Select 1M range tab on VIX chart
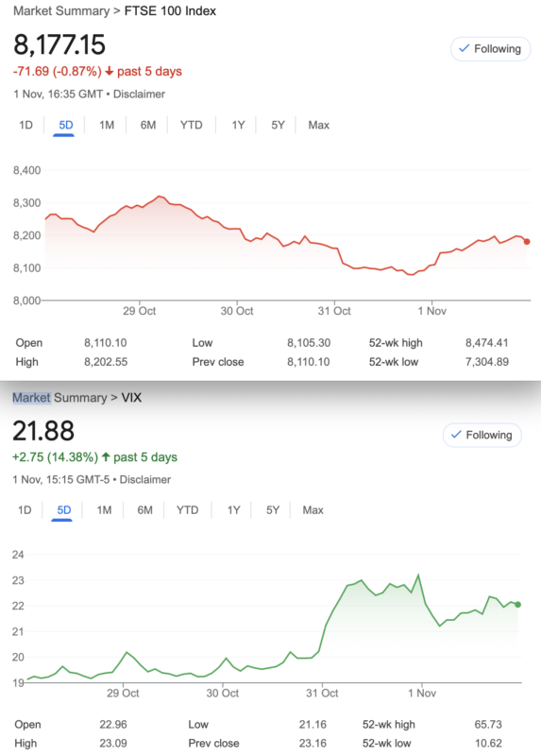 (x=104, y=510)
